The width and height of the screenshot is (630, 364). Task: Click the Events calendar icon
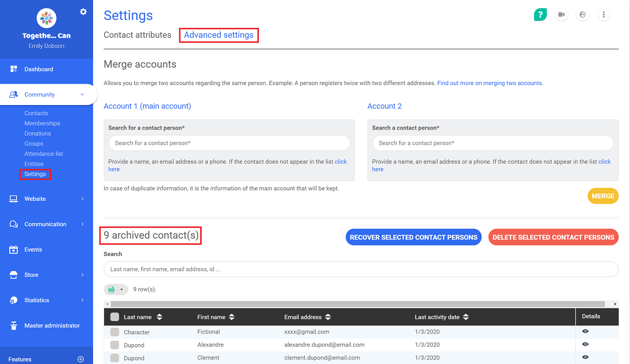[14, 250]
